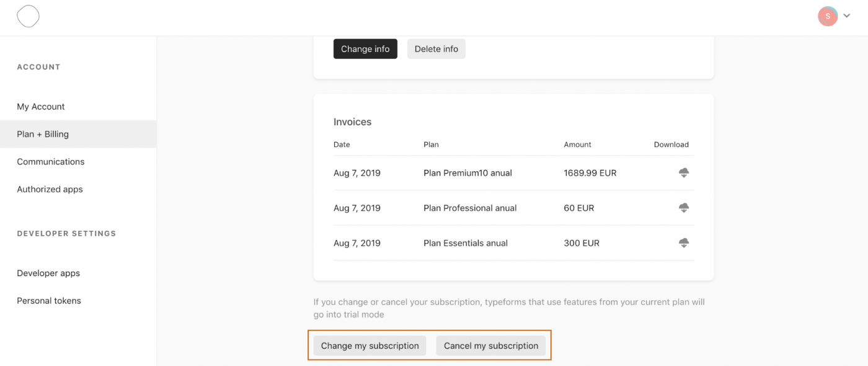Click the 60 EUR amount
The image size is (868, 366).
pos(579,208)
